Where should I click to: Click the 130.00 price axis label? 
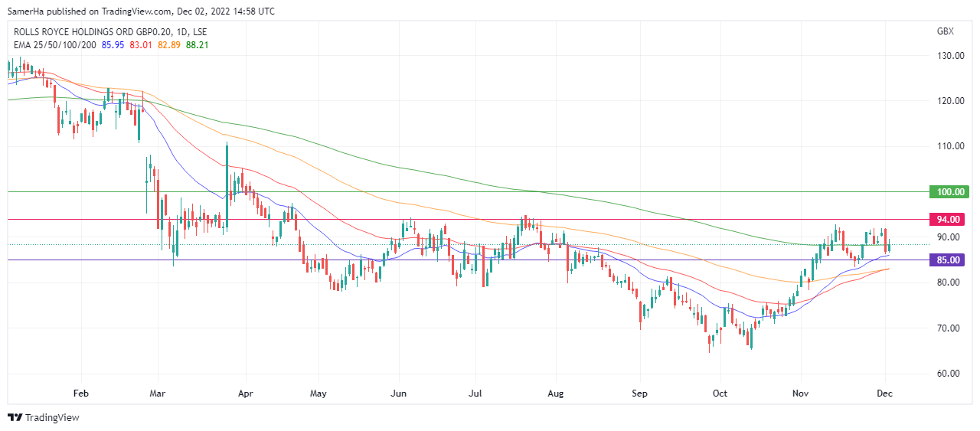tap(950, 56)
